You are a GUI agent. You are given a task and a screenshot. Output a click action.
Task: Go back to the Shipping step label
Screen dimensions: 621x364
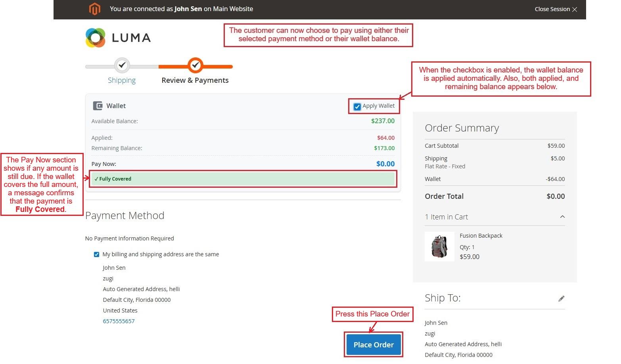(122, 80)
